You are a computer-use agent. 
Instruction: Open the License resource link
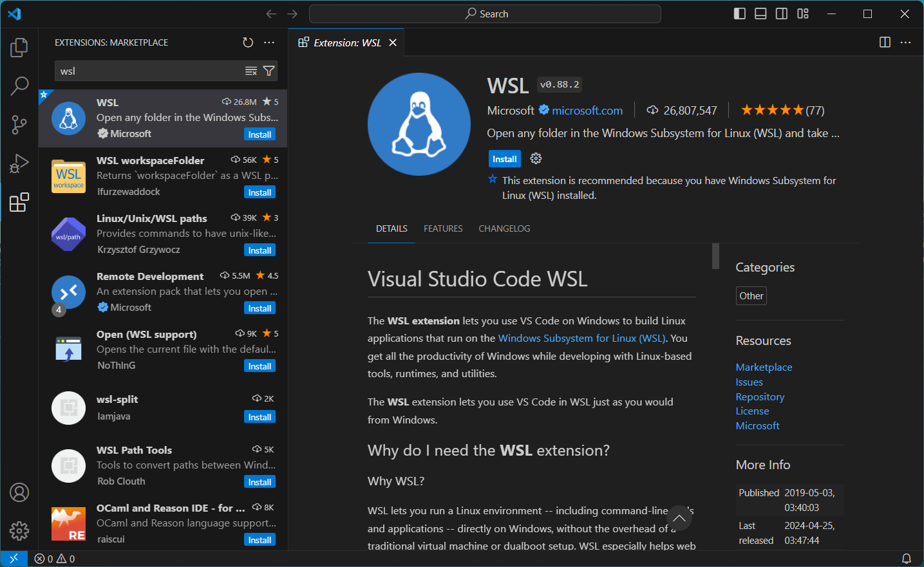point(752,411)
